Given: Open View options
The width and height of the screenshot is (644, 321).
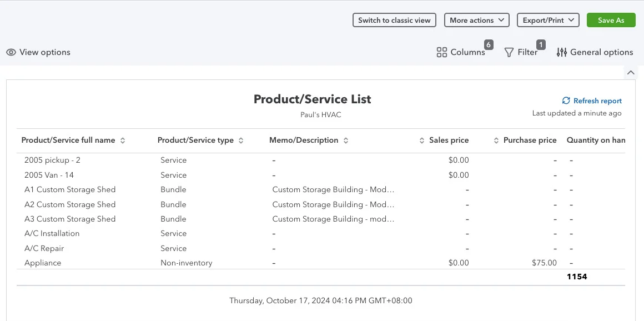Looking at the screenshot, I should click(38, 52).
